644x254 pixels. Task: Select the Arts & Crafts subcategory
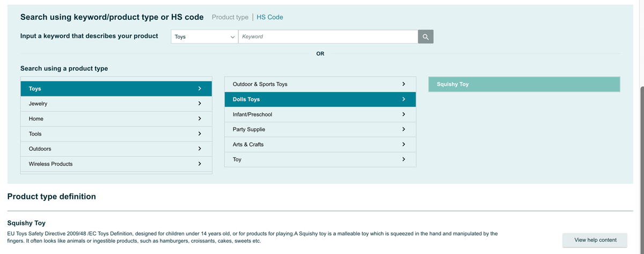[x=248, y=145]
